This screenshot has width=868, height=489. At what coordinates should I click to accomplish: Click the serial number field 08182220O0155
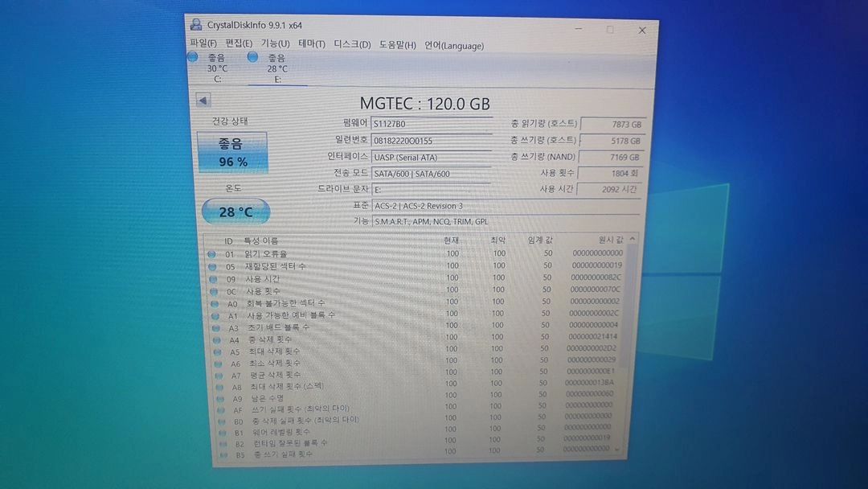click(432, 141)
